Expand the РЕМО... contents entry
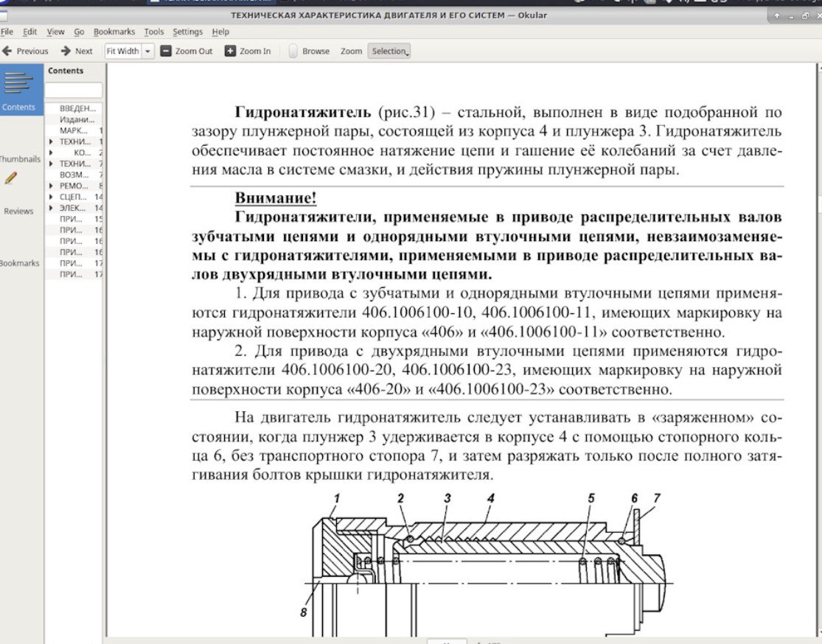The height and width of the screenshot is (644, 822). 51,186
